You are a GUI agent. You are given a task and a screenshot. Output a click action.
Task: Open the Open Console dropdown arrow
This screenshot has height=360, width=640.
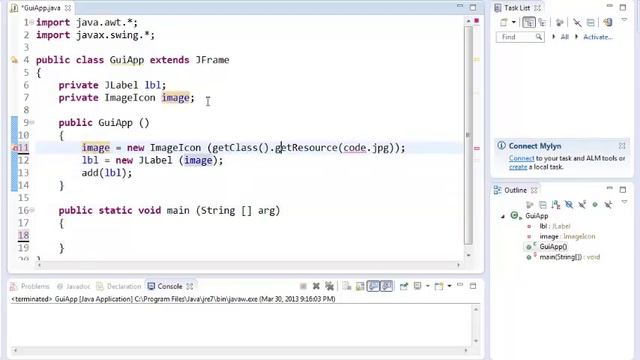click(x=449, y=286)
